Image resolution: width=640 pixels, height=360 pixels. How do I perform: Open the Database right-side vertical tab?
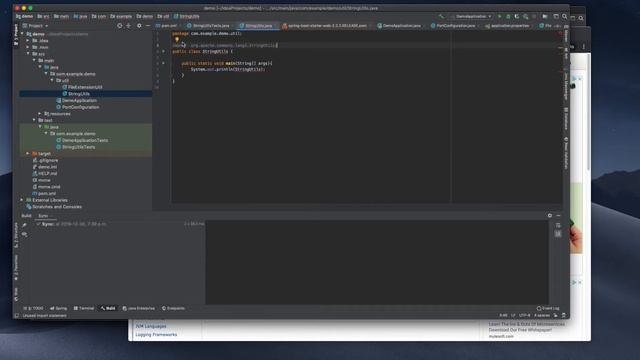pyautogui.click(x=566, y=118)
